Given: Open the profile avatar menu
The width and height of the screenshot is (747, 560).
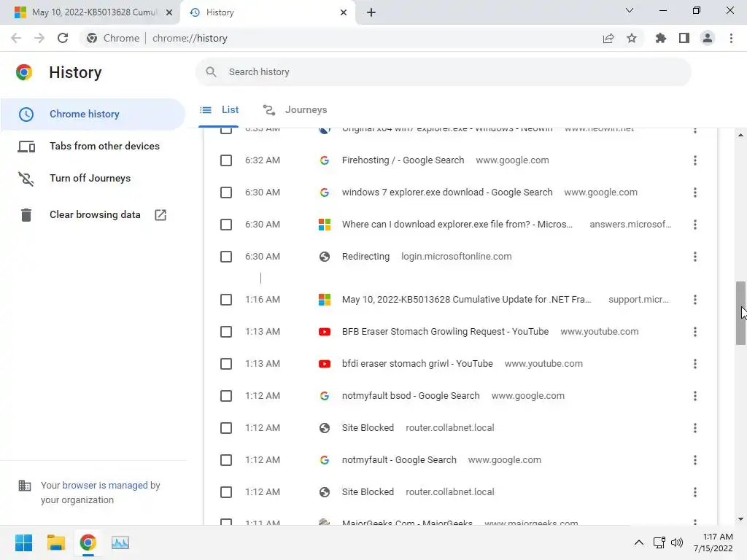Looking at the screenshot, I should tap(708, 38).
